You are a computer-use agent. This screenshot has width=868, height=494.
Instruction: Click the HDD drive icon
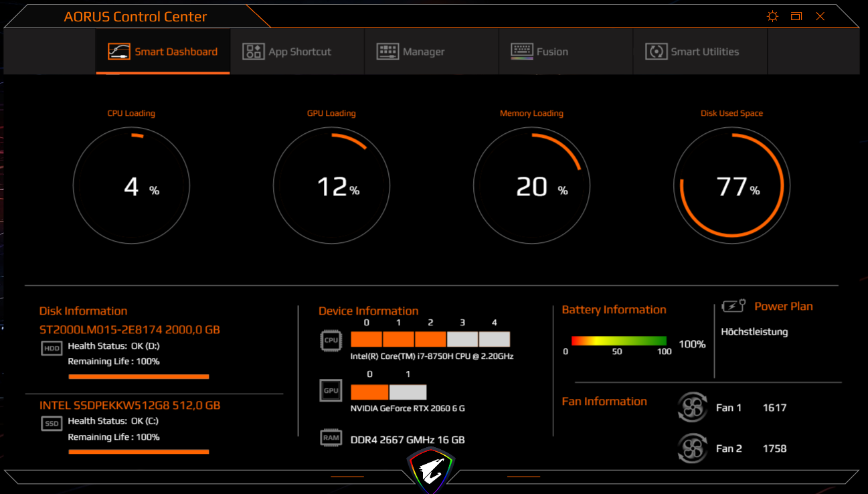tap(52, 348)
